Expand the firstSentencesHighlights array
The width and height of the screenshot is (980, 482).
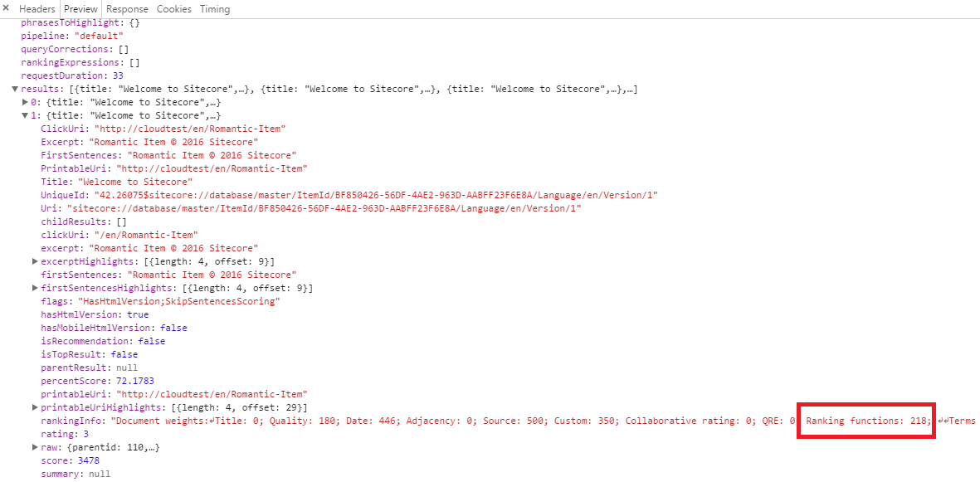coord(35,288)
